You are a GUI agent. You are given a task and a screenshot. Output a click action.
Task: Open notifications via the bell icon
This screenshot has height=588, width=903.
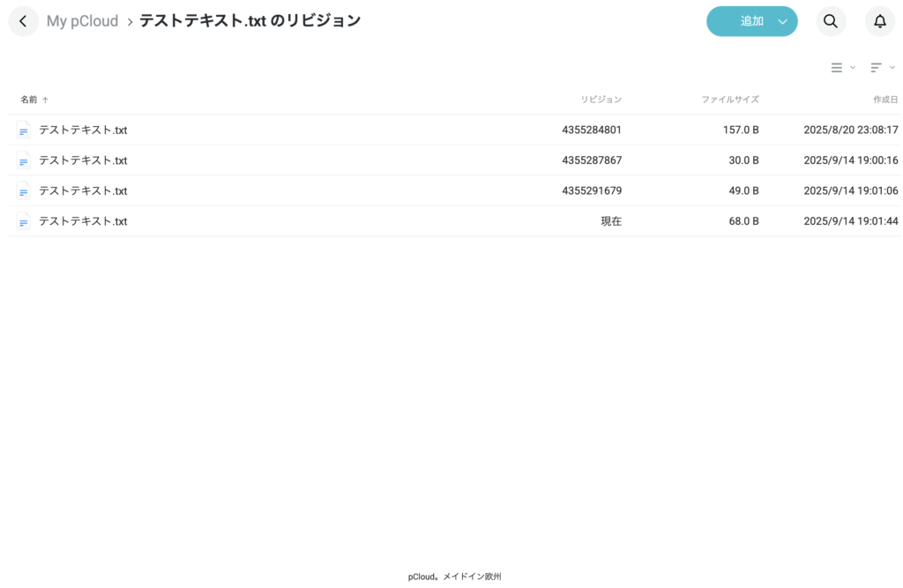879,21
